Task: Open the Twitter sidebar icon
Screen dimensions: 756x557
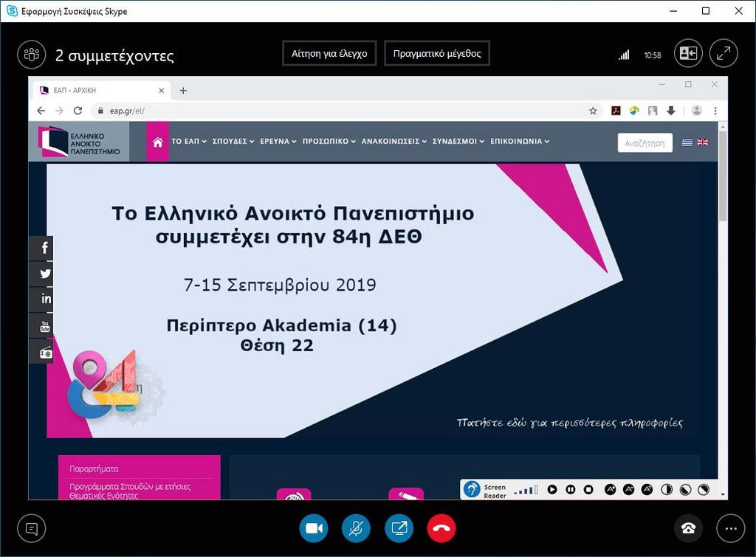Action: 41,274
